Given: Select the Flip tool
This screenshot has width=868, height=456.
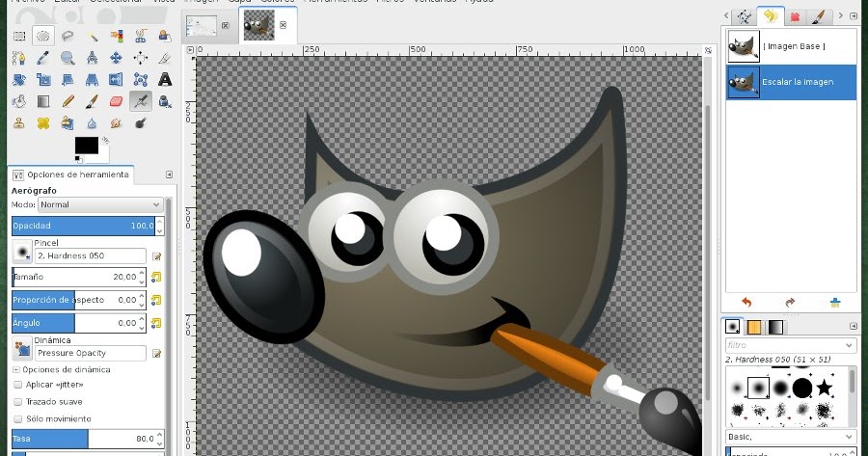Looking at the screenshot, I should [x=117, y=80].
